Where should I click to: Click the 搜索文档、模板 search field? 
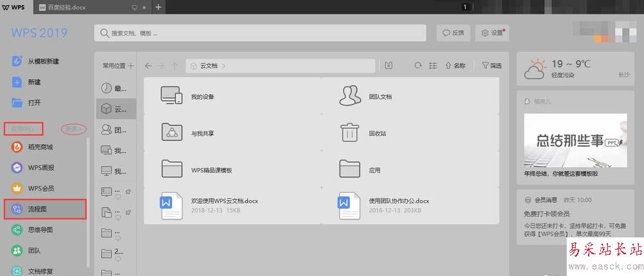[260, 33]
